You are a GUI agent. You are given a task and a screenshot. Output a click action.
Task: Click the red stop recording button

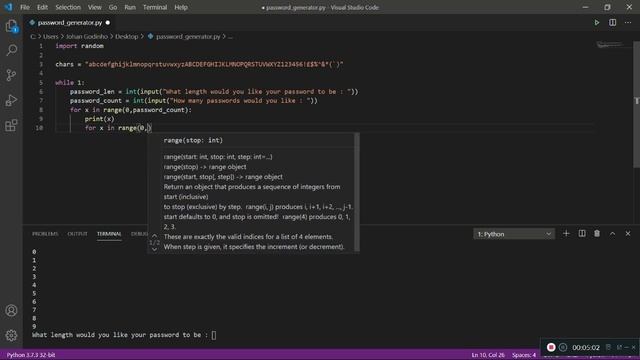coord(551,347)
